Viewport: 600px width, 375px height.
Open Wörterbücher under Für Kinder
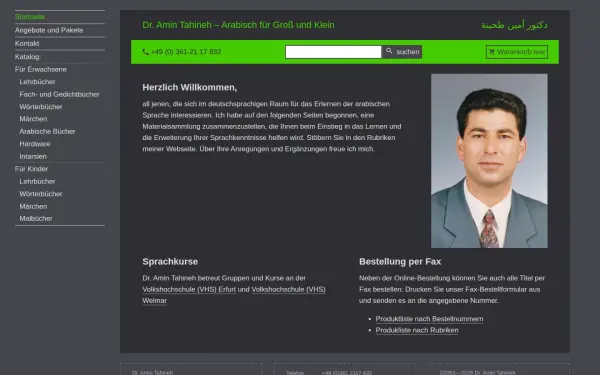pyautogui.click(x=41, y=194)
